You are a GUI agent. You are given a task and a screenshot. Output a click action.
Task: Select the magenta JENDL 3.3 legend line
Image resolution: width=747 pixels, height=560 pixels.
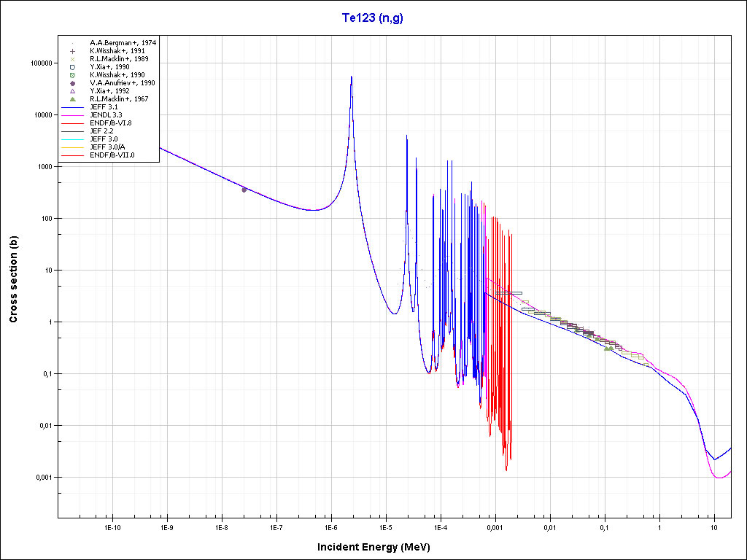[x=72, y=115]
